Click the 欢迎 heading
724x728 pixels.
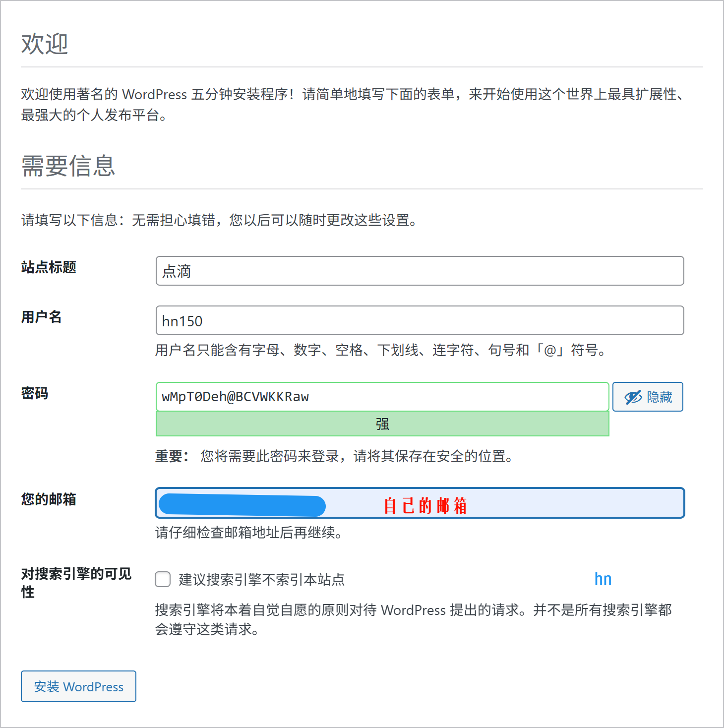45,44
